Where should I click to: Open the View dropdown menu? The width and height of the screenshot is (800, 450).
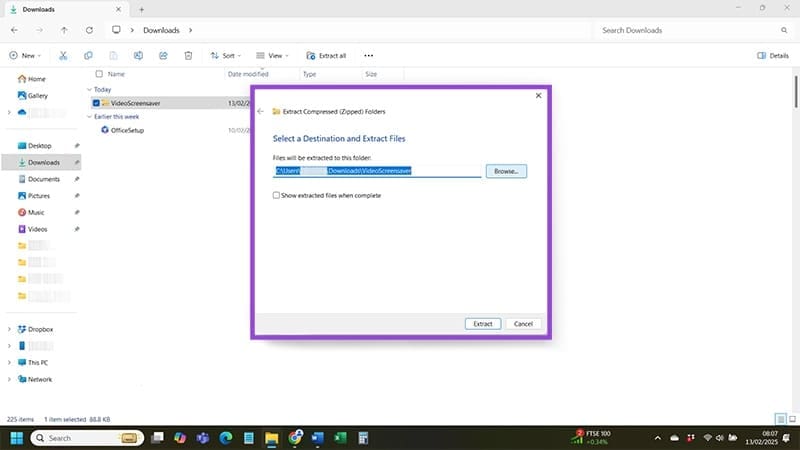[x=271, y=56]
